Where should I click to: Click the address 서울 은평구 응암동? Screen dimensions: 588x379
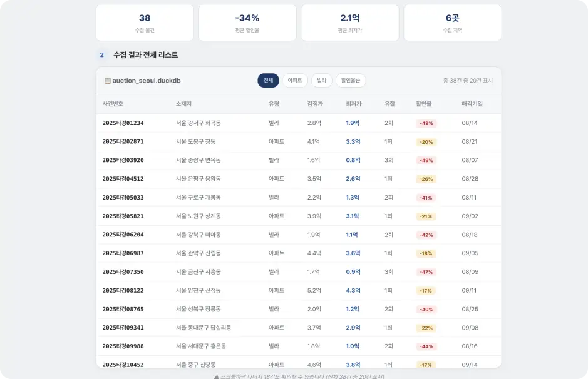pos(199,179)
